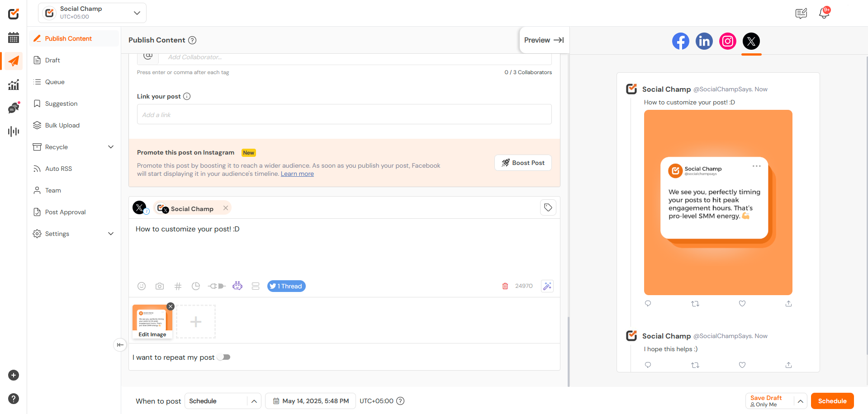The image size is (868, 414).
Task: Click Edit Image on the thumbnail
Action: (x=152, y=334)
